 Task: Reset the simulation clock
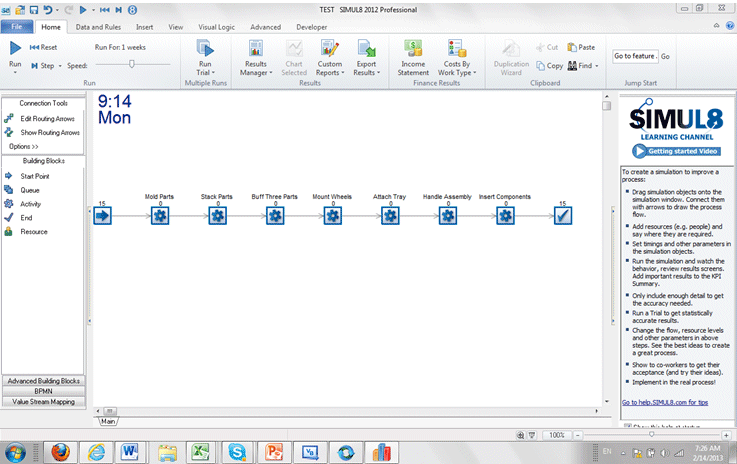pyautogui.click(x=43, y=47)
